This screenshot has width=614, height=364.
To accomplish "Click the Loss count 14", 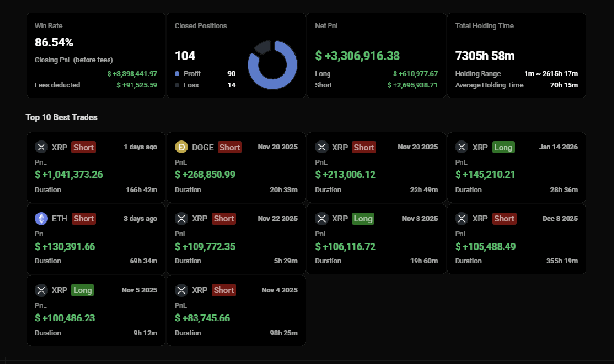I will tap(231, 85).
